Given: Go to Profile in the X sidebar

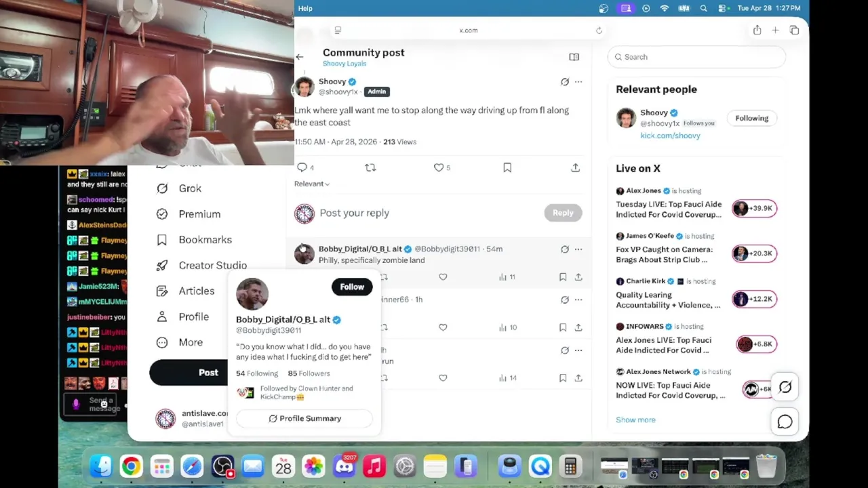Looking at the screenshot, I should coord(182,317).
